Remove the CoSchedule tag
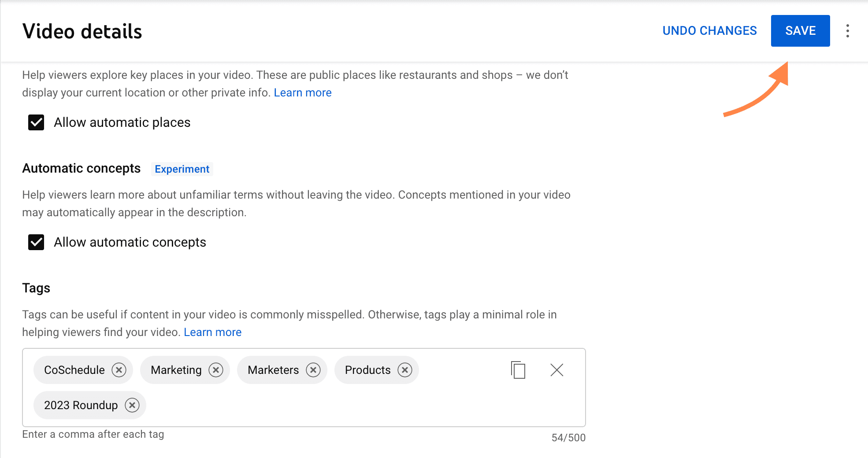The width and height of the screenshot is (868, 458). click(x=119, y=370)
